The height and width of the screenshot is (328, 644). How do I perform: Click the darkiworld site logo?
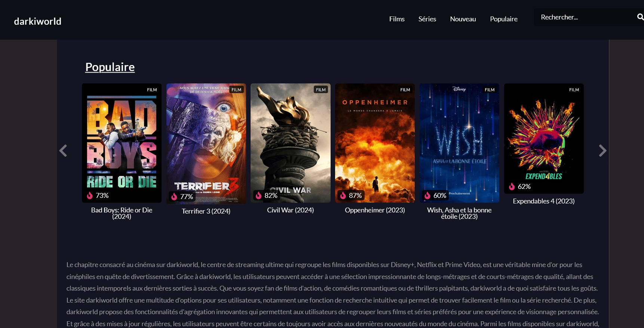(38, 21)
